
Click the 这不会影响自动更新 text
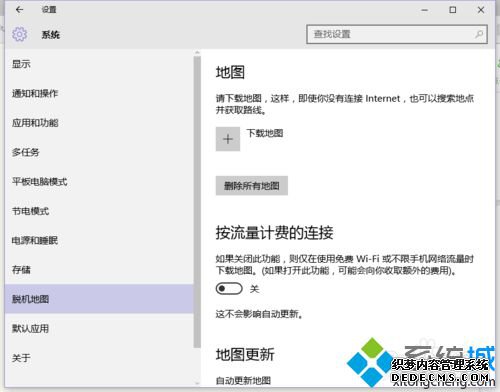259,314
